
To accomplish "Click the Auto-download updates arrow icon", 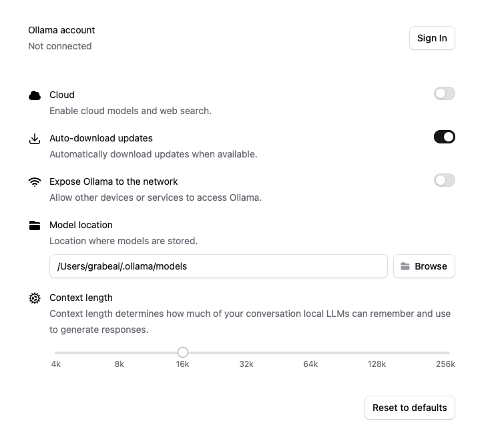I will [35, 139].
